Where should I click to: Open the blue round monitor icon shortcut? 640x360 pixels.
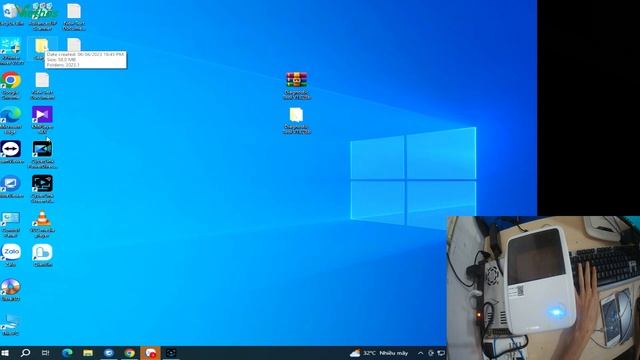(11, 187)
